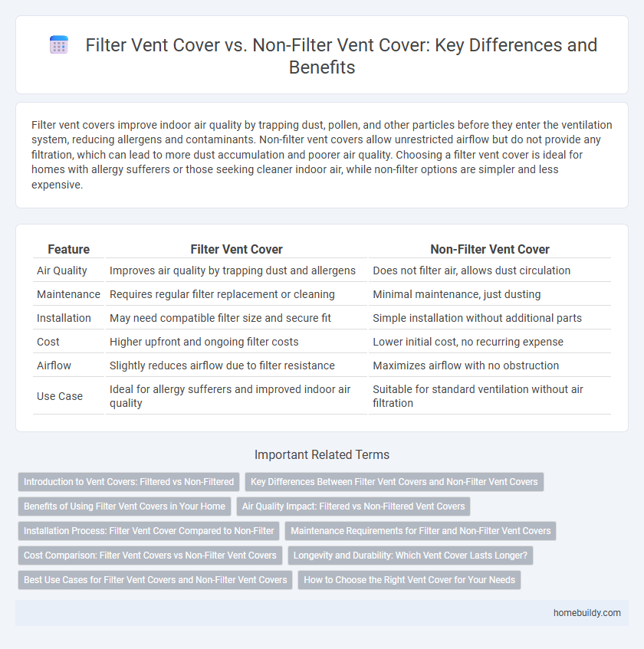Viewport: 644px width, 649px height.
Task: Click the 'Cost' feature row label
Action: [48, 342]
